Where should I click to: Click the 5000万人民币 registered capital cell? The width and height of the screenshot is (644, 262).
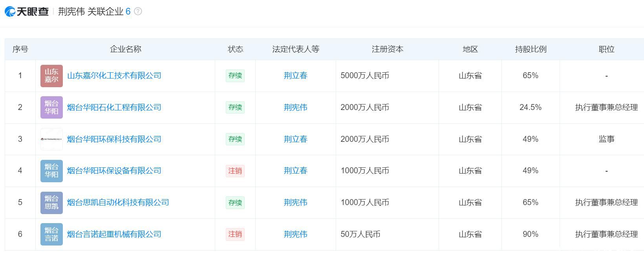coord(365,76)
